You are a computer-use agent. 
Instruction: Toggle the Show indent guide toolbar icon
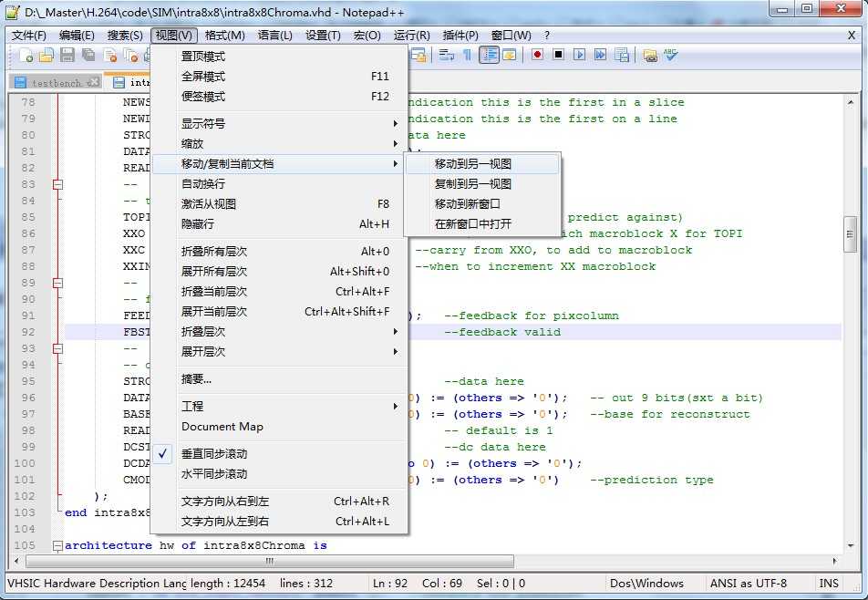point(489,55)
